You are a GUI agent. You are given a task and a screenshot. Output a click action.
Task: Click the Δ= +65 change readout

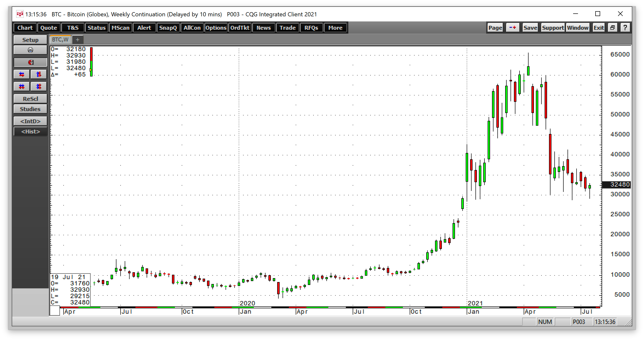68,74
